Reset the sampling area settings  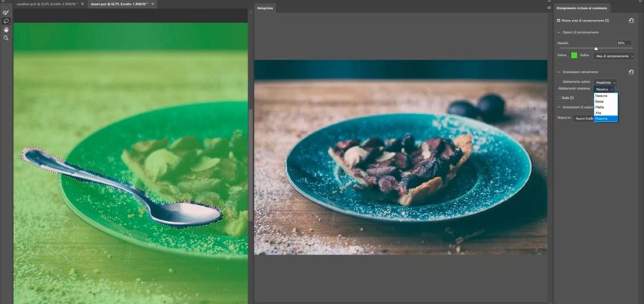click(631, 21)
